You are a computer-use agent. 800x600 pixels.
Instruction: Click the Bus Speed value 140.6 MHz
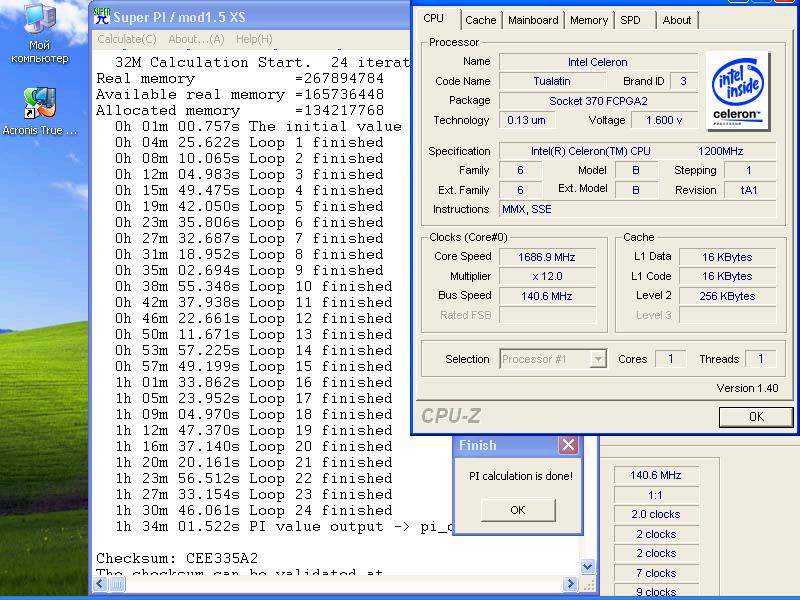click(547, 296)
